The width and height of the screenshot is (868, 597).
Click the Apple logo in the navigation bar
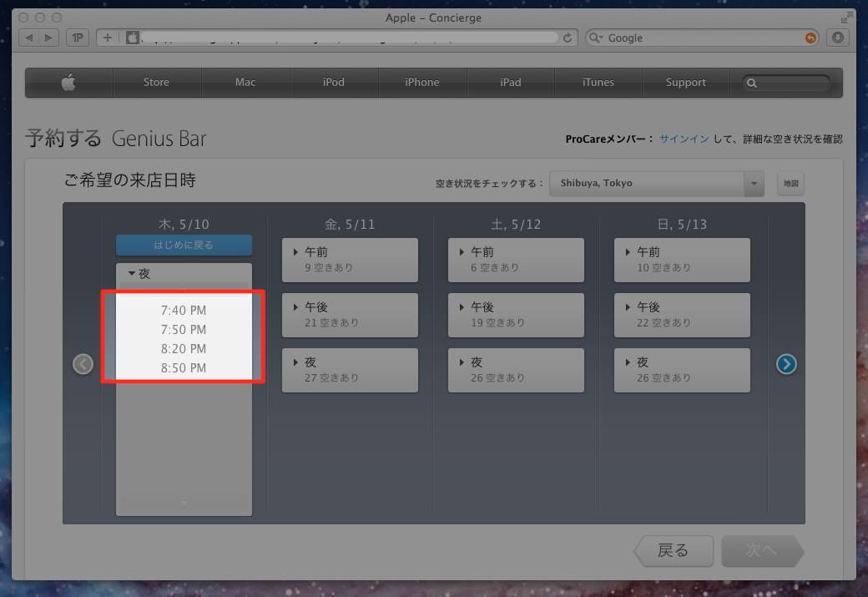click(68, 83)
